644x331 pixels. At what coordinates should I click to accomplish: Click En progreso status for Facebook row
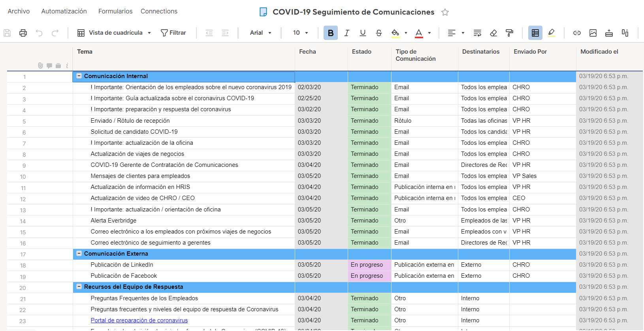[x=369, y=276]
